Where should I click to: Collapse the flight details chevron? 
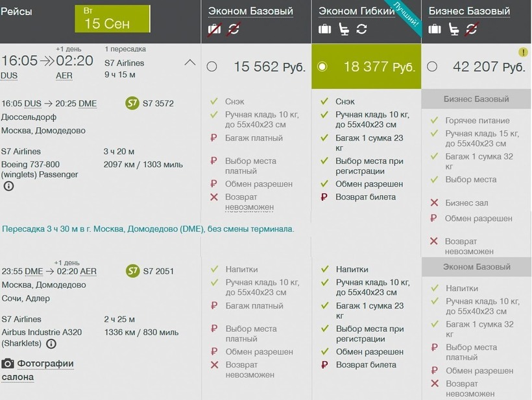pyautogui.click(x=190, y=62)
